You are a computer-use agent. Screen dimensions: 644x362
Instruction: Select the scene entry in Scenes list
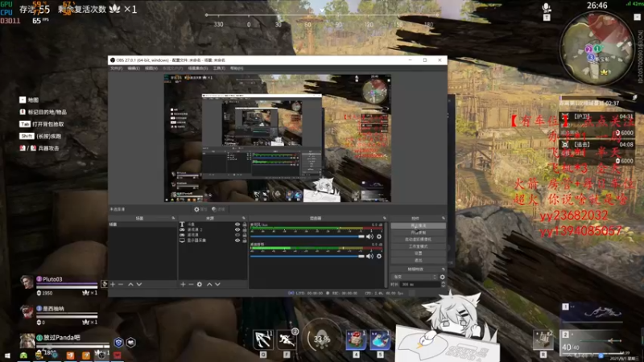click(142, 224)
